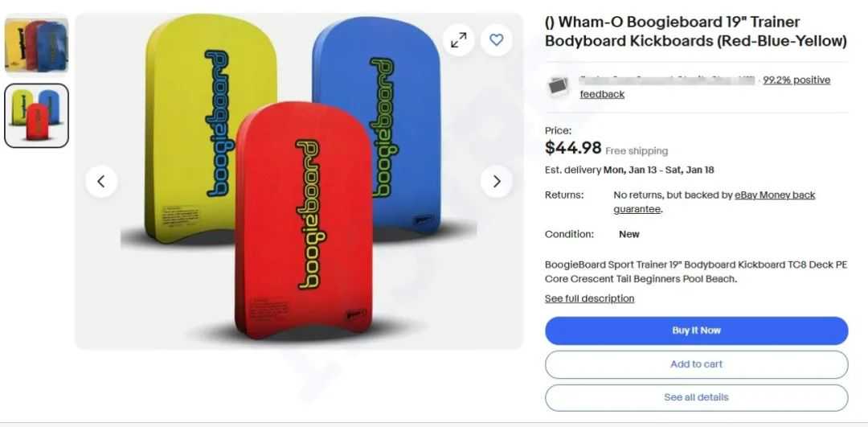Screen dimensions: 868x427
Task: Add item to watchlist with heart icon
Action: coord(497,40)
